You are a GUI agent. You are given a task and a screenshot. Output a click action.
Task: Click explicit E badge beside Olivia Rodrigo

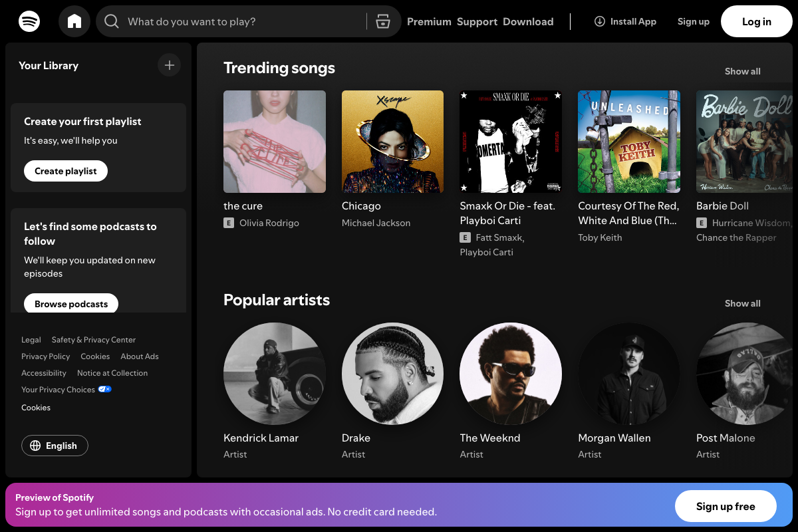coord(229,223)
